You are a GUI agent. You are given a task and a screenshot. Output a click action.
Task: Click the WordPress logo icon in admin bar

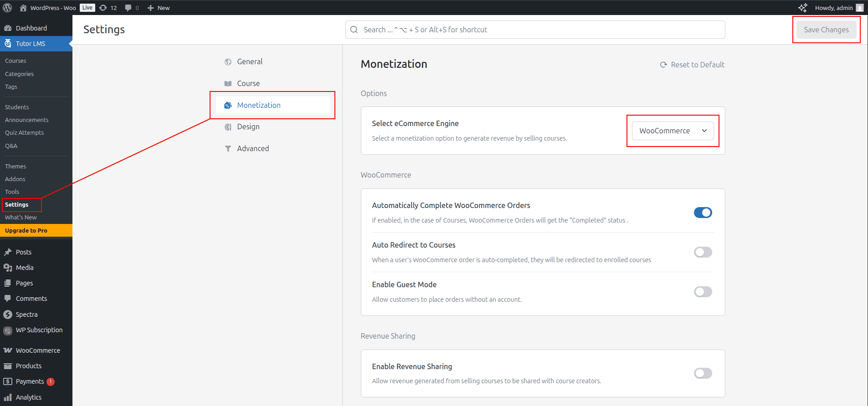(7, 8)
